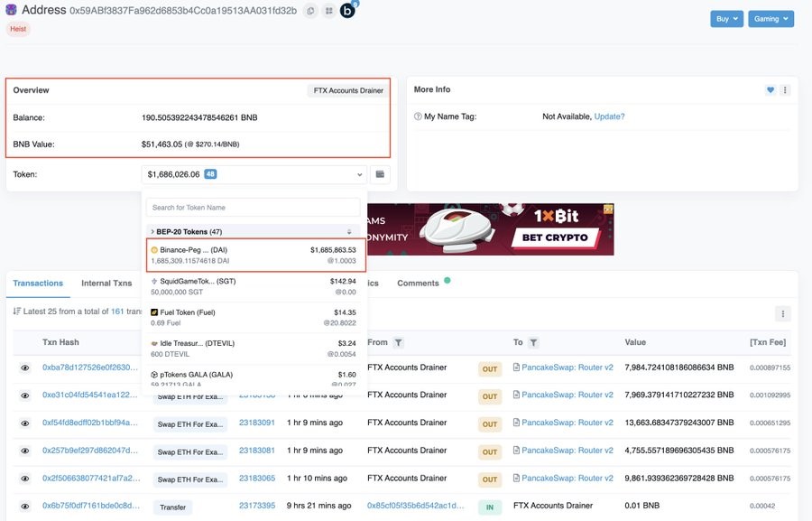
Task: Click Swap ETH For Exa badge at block 23183081
Action: [190, 452]
